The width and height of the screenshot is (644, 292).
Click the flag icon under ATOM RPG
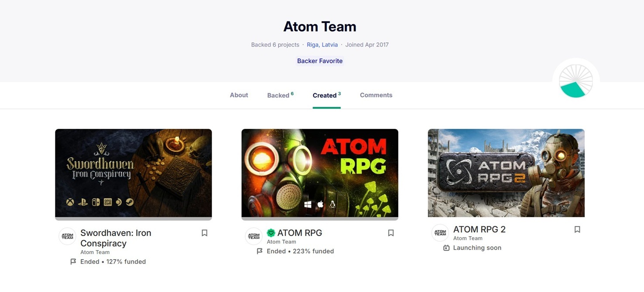coord(260,251)
